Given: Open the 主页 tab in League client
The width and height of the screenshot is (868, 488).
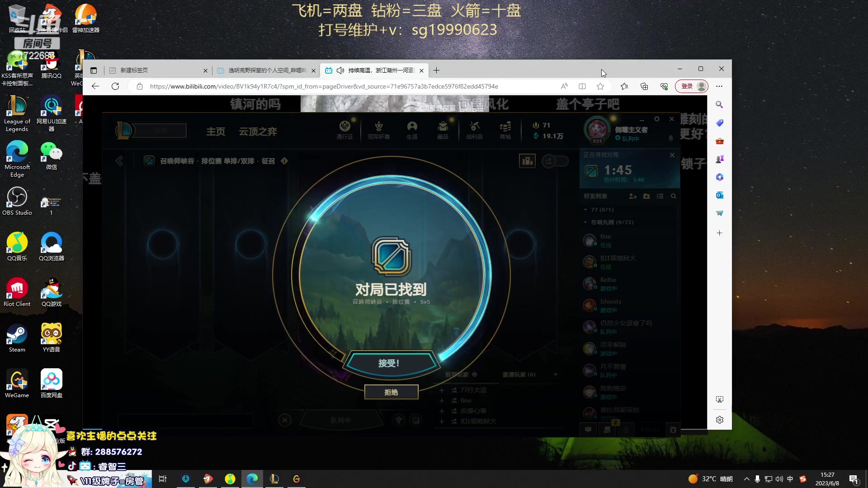Looking at the screenshot, I should coord(216,131).
